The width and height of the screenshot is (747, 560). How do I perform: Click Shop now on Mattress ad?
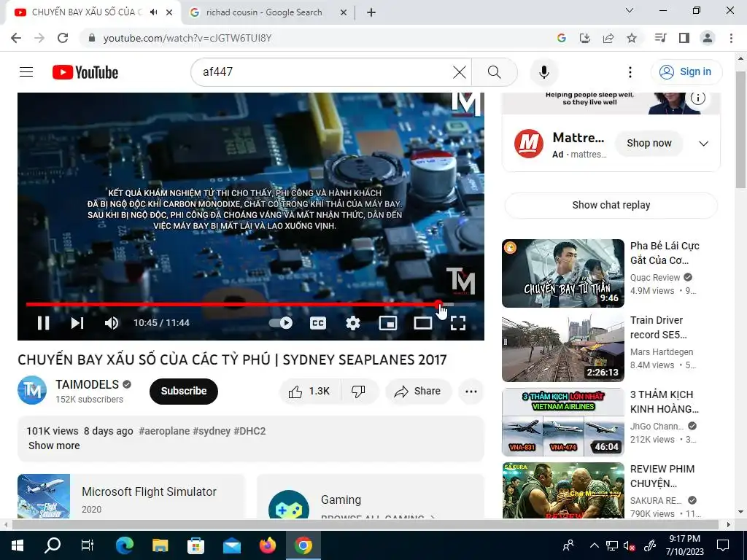click(649, 143)
